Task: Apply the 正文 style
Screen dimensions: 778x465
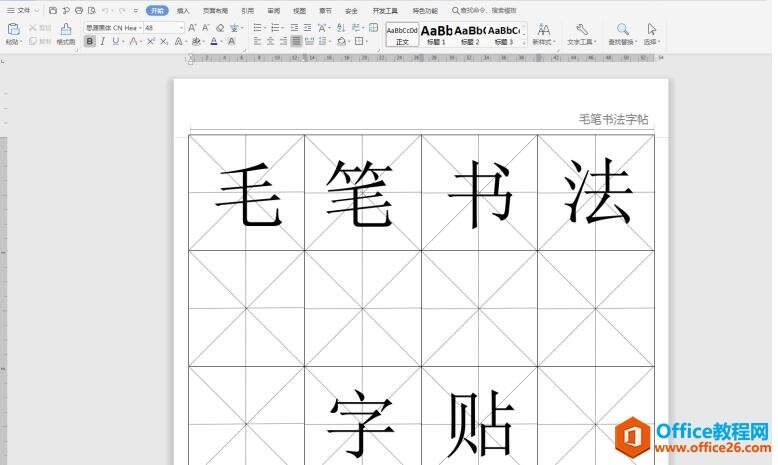Action: click(402, 34)
